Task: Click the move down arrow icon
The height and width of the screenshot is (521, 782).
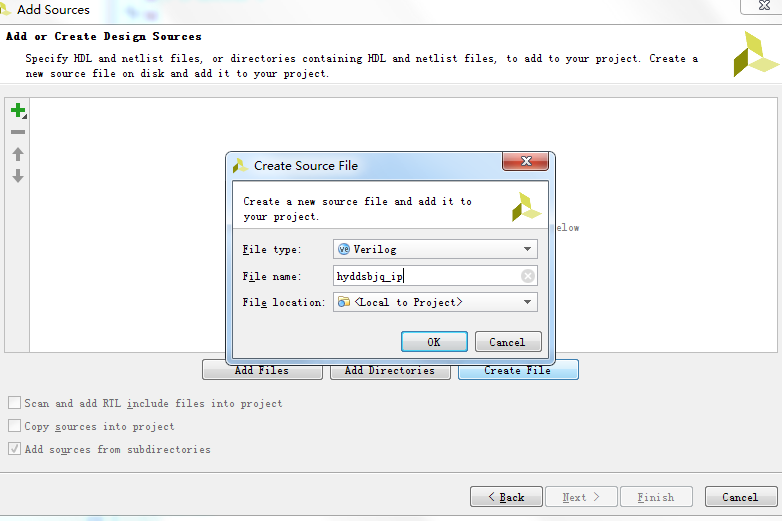Action: point(17,176)
